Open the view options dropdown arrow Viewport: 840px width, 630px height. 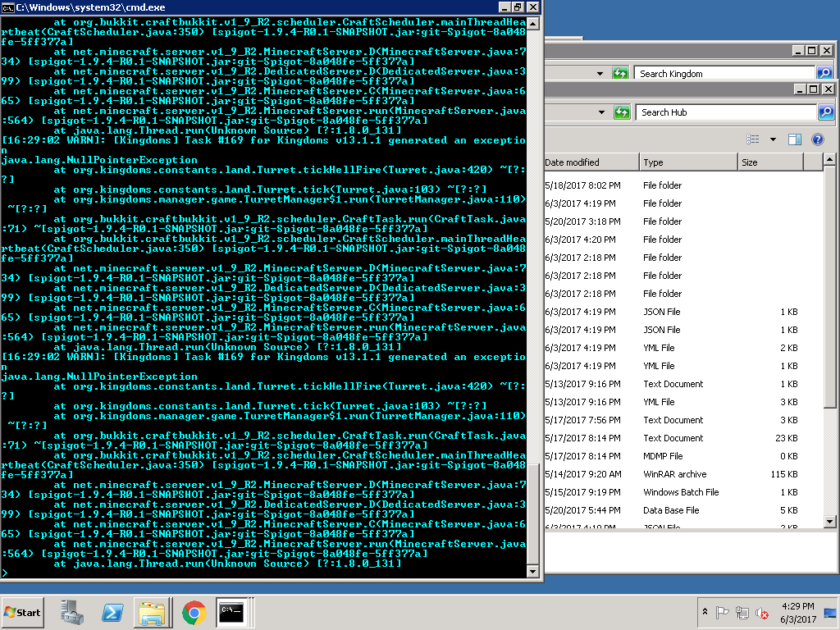click(x=773, y=139)
